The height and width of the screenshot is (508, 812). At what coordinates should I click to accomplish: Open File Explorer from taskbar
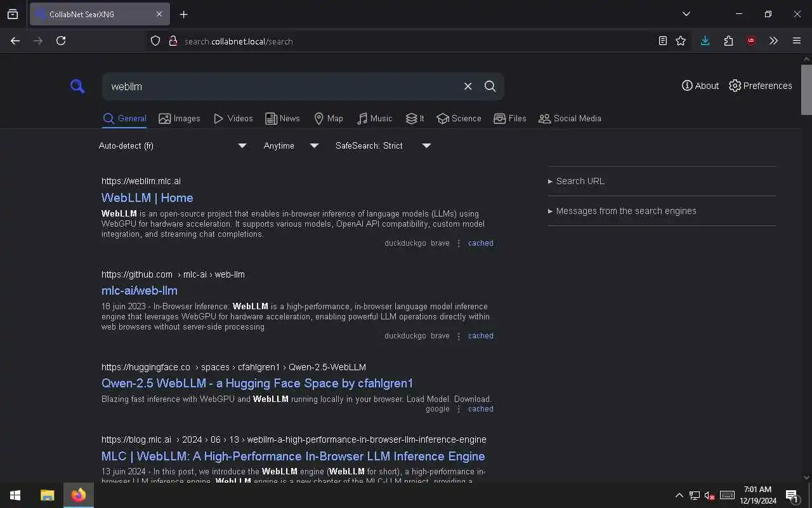(48, 495)
